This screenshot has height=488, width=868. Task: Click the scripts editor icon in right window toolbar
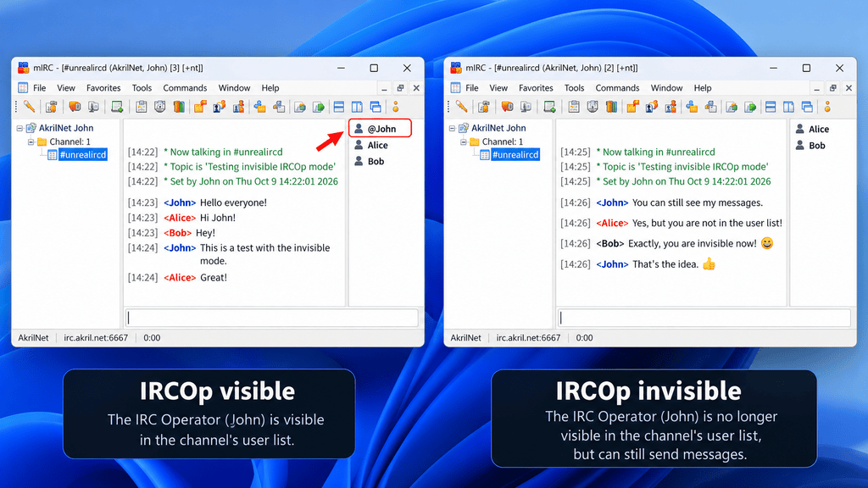(549, 107)
